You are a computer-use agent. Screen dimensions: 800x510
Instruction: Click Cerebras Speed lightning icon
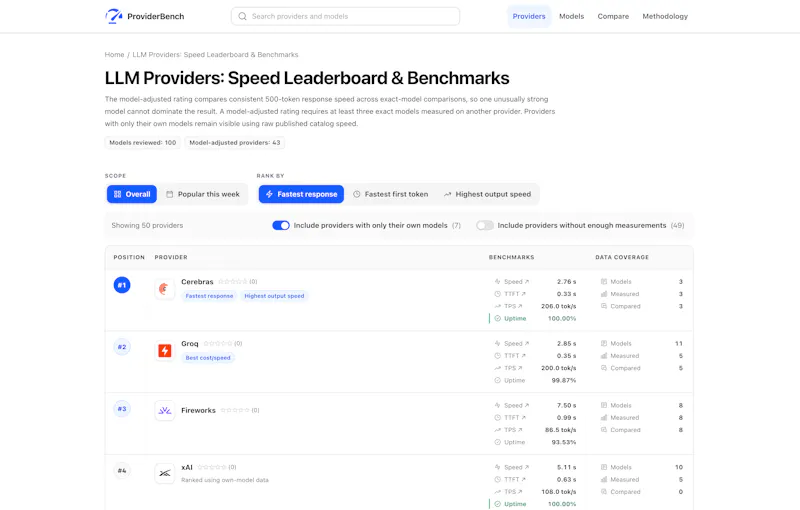[x=497, y=282]
